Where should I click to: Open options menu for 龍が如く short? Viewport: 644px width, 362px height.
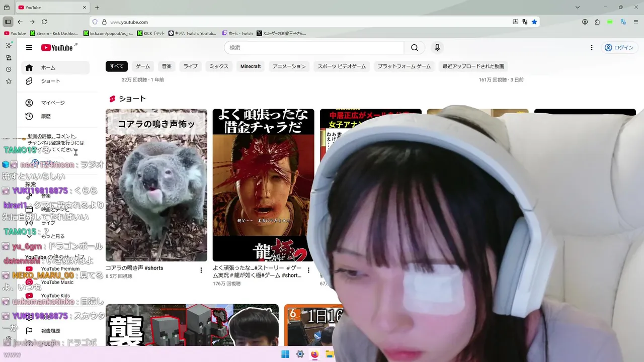[x=308, y=270]
